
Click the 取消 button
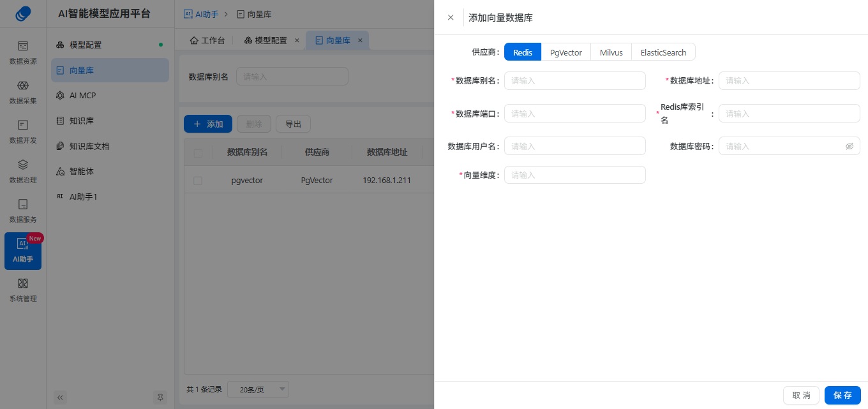[801, 395]
